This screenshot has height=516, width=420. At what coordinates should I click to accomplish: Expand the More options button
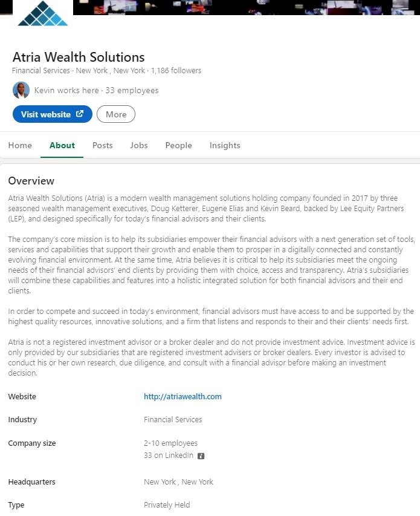(116, 114)
